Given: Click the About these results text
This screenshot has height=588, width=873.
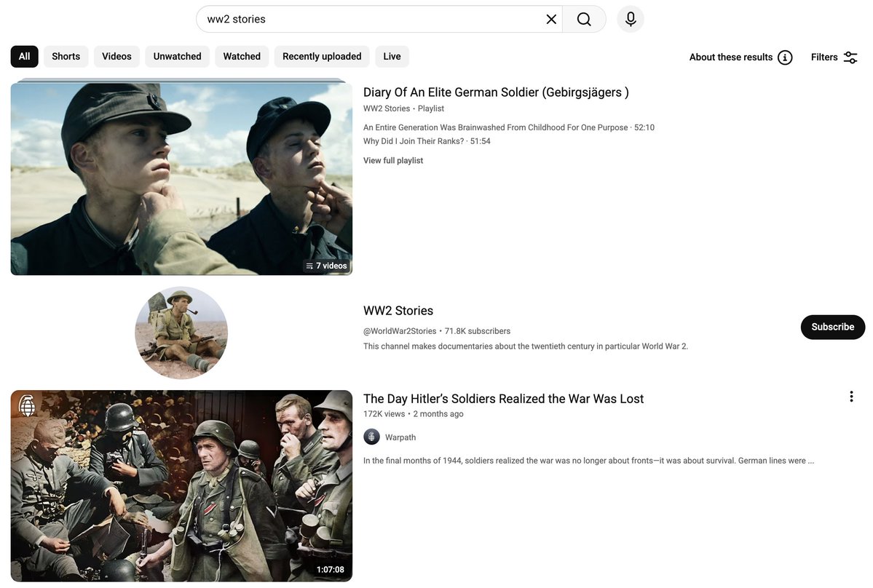Looking at the screenshot, I should coord(730,57).
